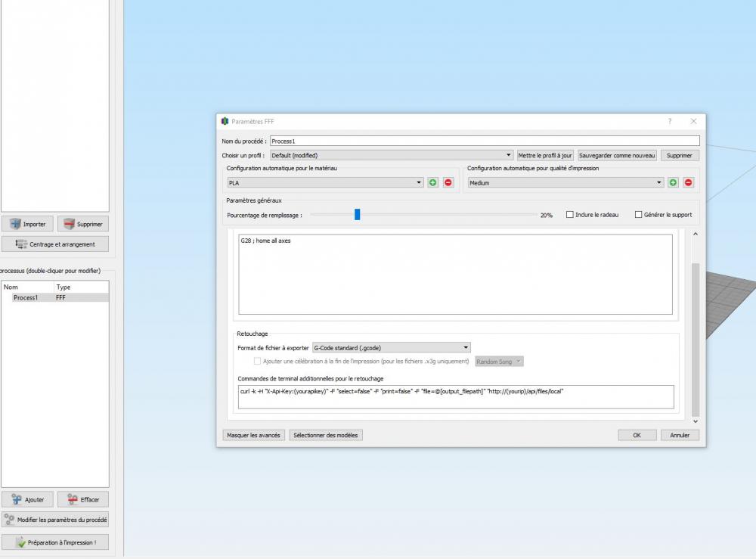Remove the Medium quality preset
The height and width of the screenshot is (559, 756).
point(689,182)
